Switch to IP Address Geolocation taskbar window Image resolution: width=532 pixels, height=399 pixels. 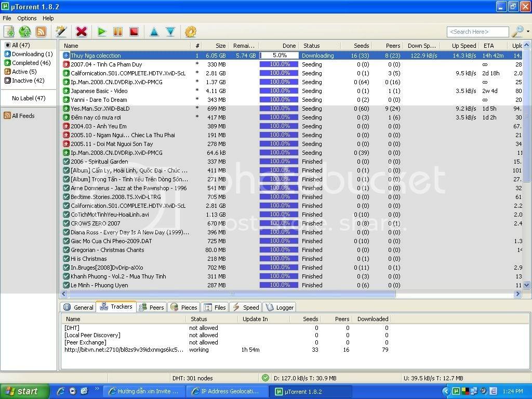point(228,391)
